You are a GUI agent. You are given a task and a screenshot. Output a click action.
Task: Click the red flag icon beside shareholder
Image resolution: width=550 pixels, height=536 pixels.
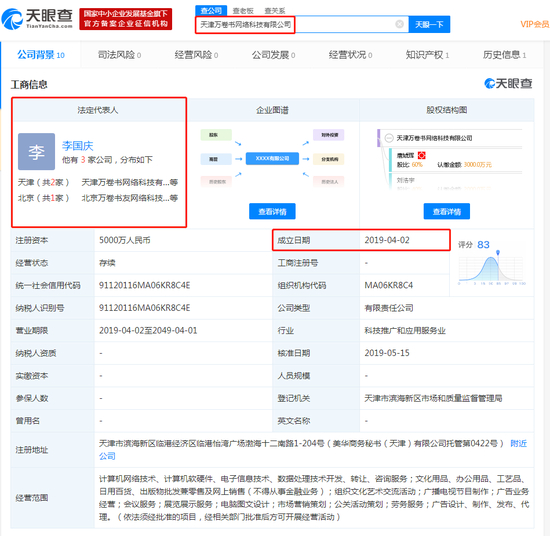click(421, 155)
